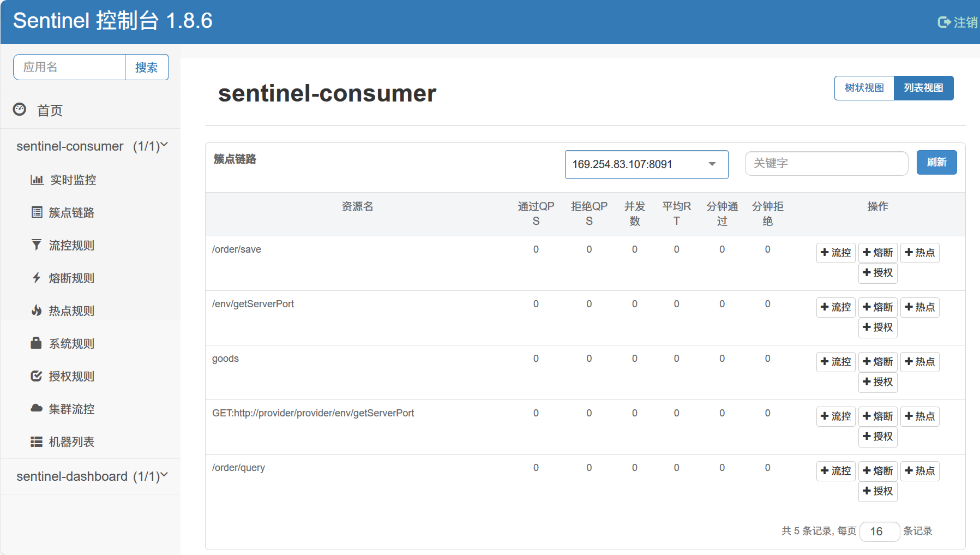
Task: Switch to the 列表视图 list view
Action: [923, 88]
